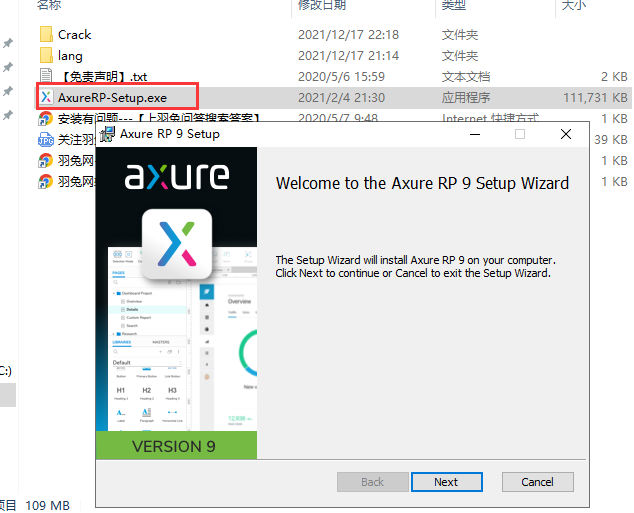Select the 【免责声明】.txt text file icon
The image size is (634, 513).
point(46,76)
